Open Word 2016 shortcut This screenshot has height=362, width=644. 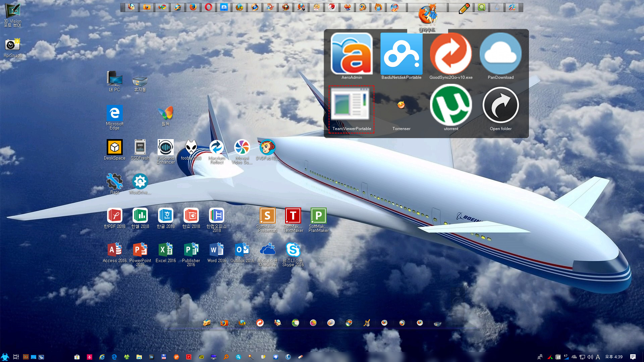click(216, 252)
